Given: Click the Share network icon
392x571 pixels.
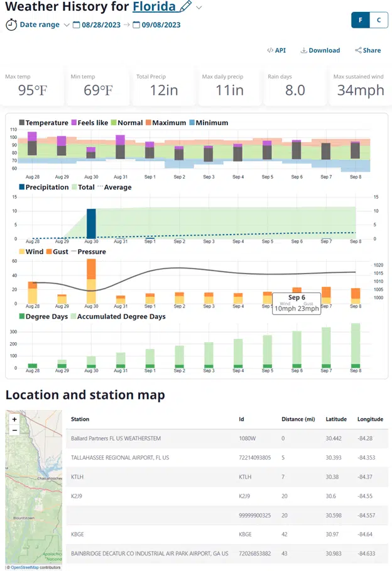Looking at the screenshot, I should click(x=358, y=50).
